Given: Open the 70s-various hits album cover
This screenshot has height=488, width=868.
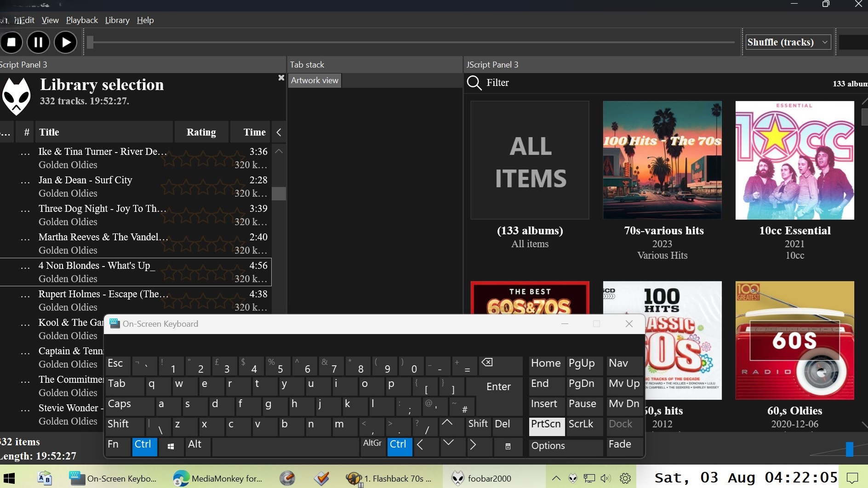Looking at the screenshot, I should coord(662,160).
